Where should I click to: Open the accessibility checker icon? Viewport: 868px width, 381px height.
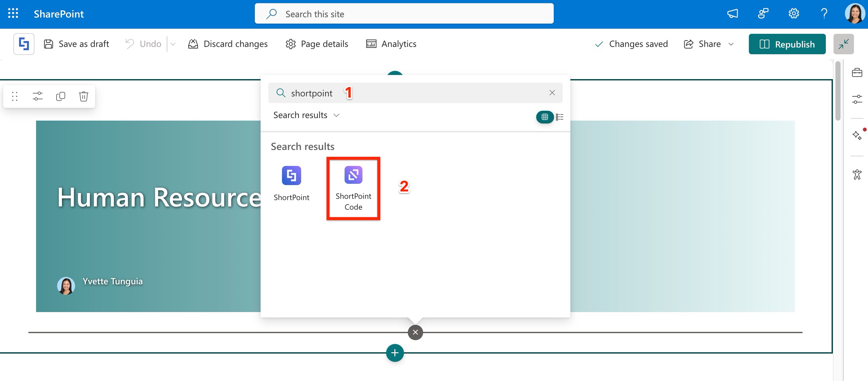point(857,174)
